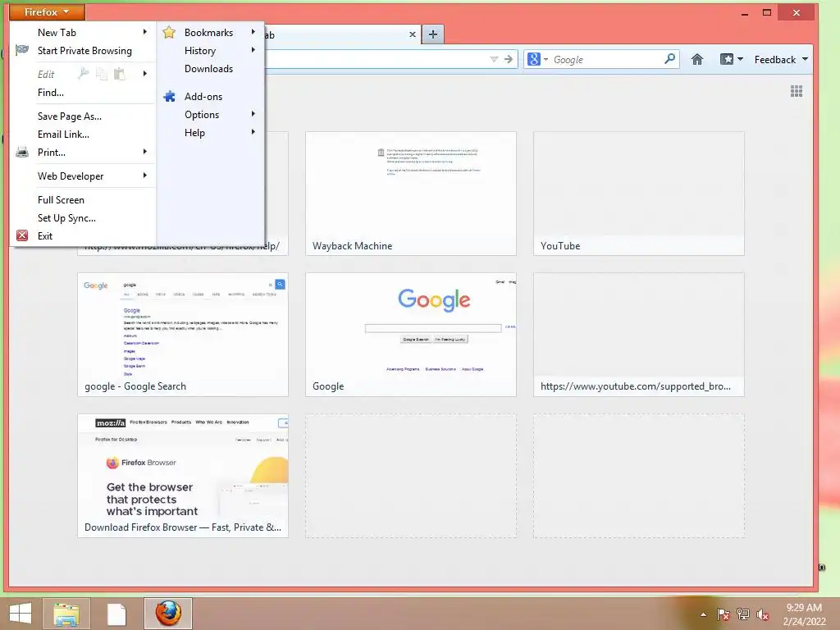The width and height of the screenshot is (840, 630).
Task: Open the History menu entry
Action: tap(200, 51)
